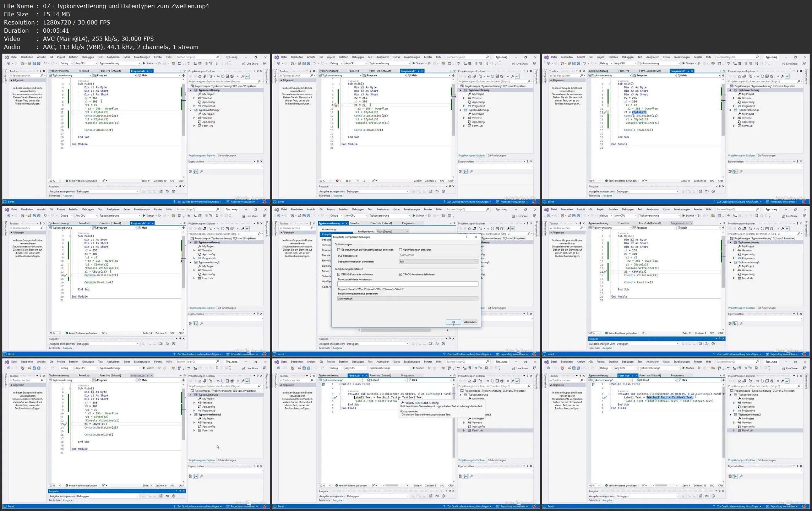Click the Benutzerdefinierte Konstanten text field
Viewport: 812px width, 511px height.
click(407, 284)
